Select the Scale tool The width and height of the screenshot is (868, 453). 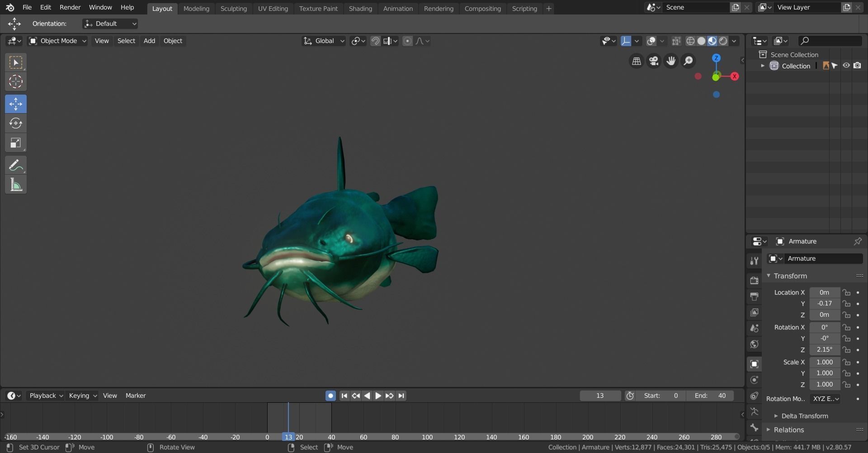pyautogui.click(x=16, y=143)
